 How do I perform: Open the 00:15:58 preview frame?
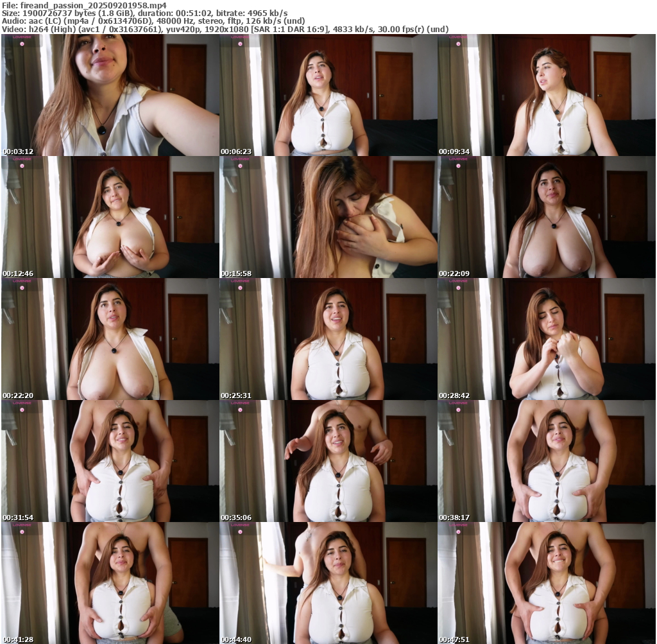pyautogui.click(x=328, y=217)
